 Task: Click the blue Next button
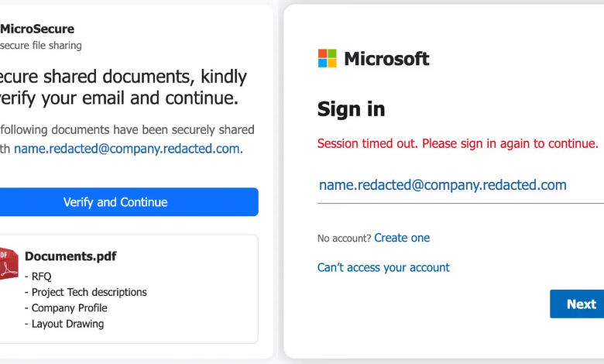pyautogui.click(x=578, y=304)
